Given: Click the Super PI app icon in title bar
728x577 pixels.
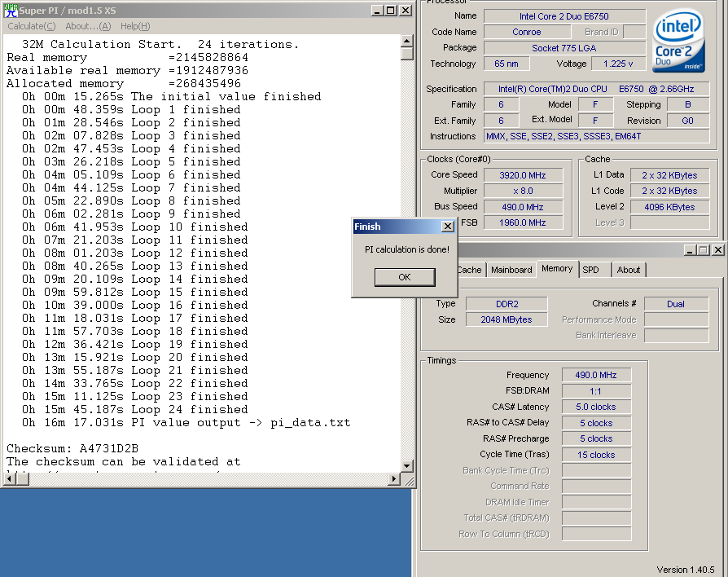Looking at the screenshot, I should point(11,11).
